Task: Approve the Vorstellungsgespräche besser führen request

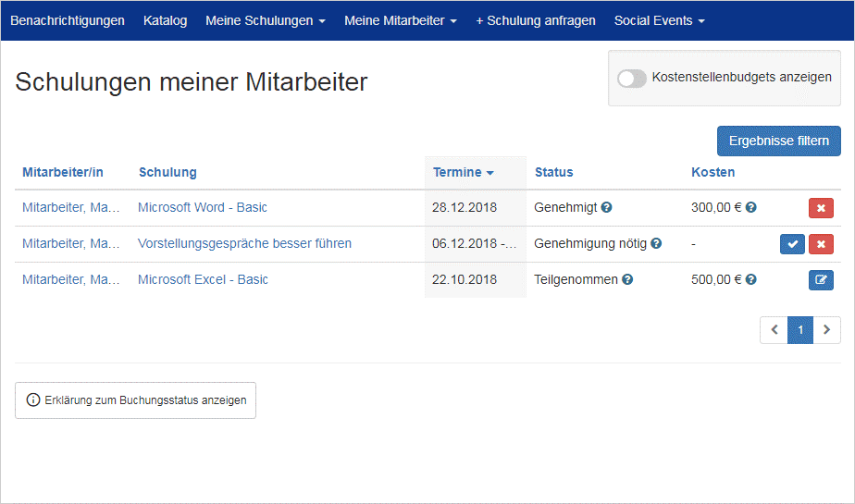Action: pyautogui.click(x=792, y=243)
